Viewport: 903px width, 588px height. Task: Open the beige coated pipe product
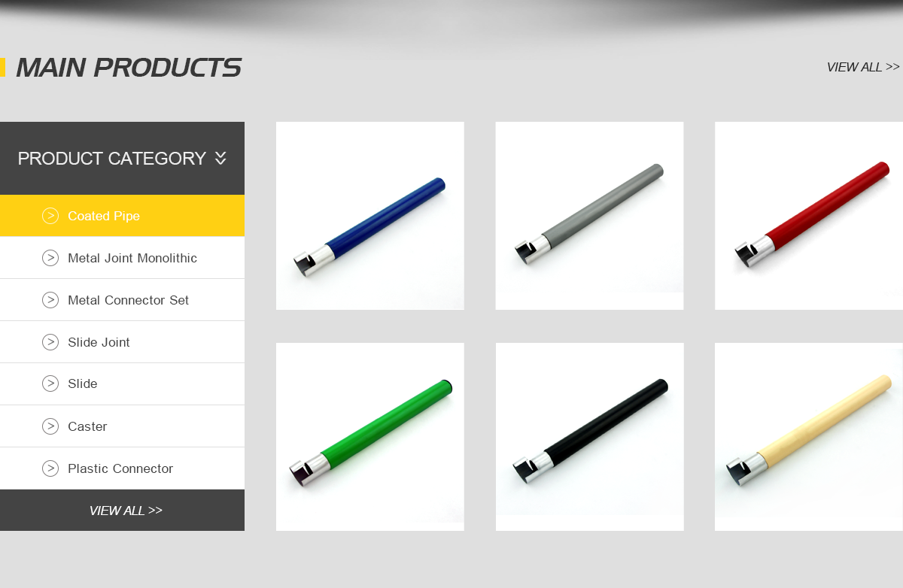coord(809,437)
